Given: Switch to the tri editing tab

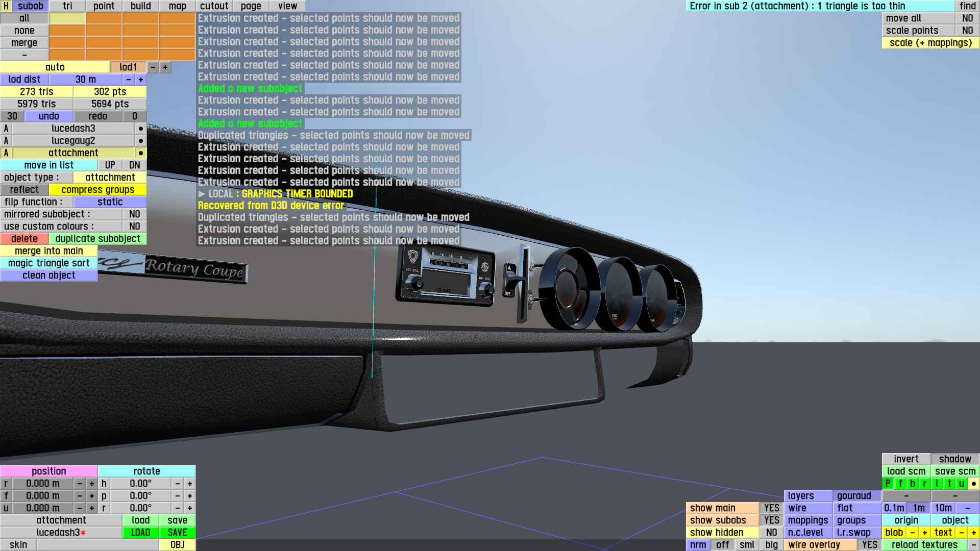Looking at the screenshot, I should pyautogui.click(x=67, y=6).
